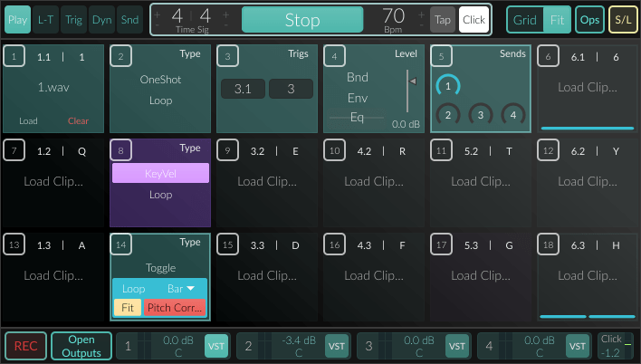Select KeyVel type in pad 8

160,174
